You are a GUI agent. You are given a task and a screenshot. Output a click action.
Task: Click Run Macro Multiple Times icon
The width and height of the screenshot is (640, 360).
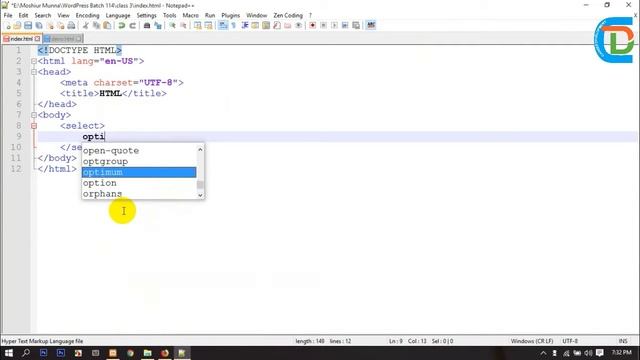pos(345,25)
